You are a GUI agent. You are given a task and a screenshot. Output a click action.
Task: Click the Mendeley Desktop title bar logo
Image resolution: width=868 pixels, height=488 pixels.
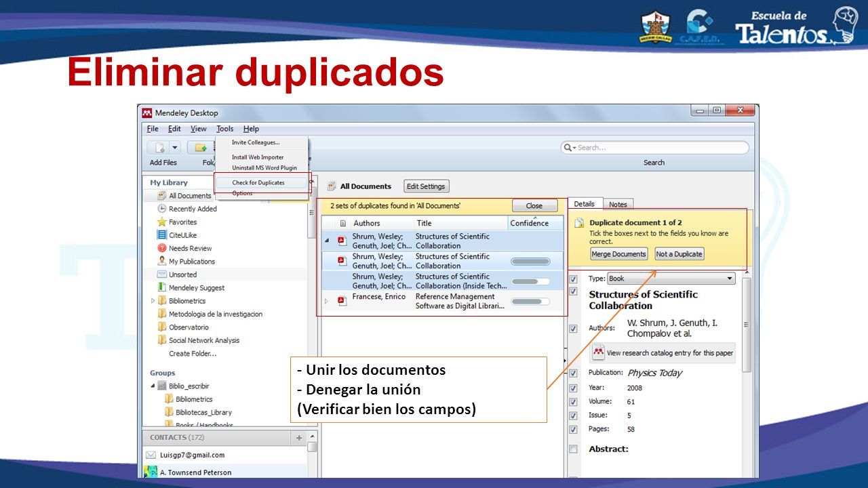pos(146,113)
